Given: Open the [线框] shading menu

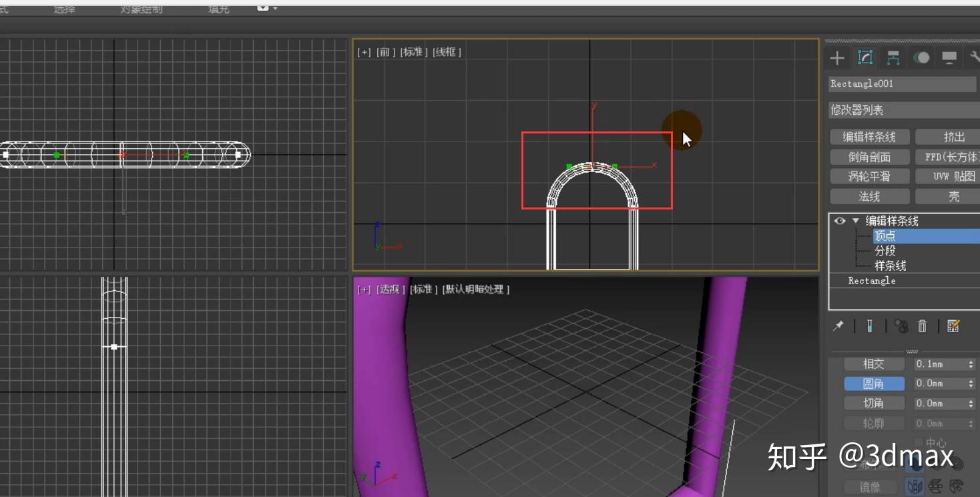Looking at the screenshot, I should point(447,51).
